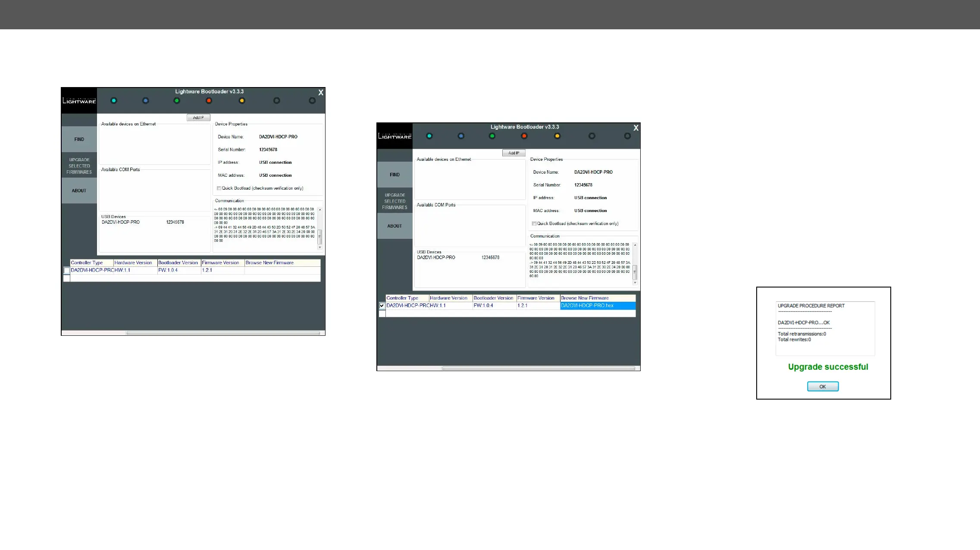Click Upgrade Selected Firmwares in right window

pyautogui.click(x=395, y=201)
